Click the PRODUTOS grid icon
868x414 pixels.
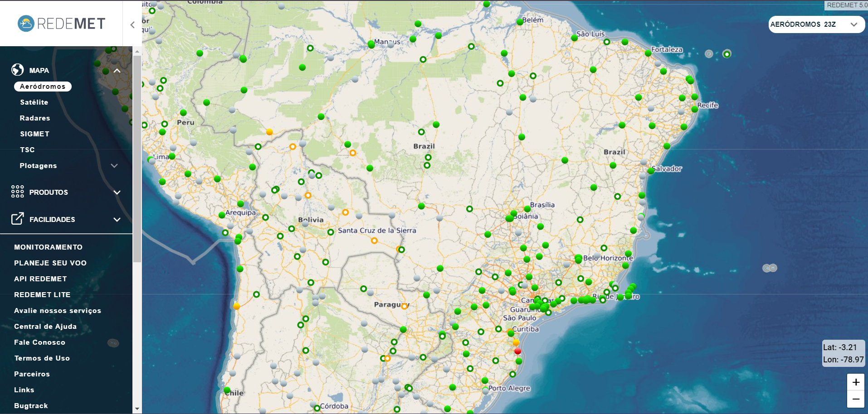[x=17, y=192]
